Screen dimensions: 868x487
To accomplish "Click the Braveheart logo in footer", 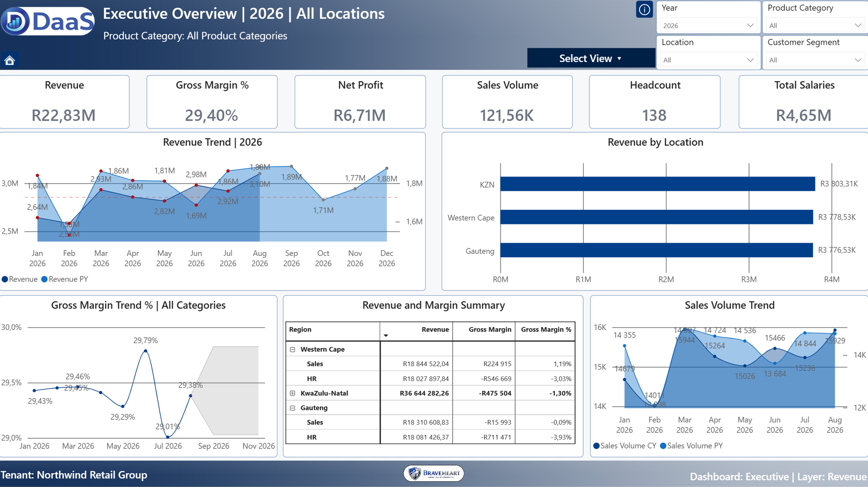I will [x=434, y=473].
